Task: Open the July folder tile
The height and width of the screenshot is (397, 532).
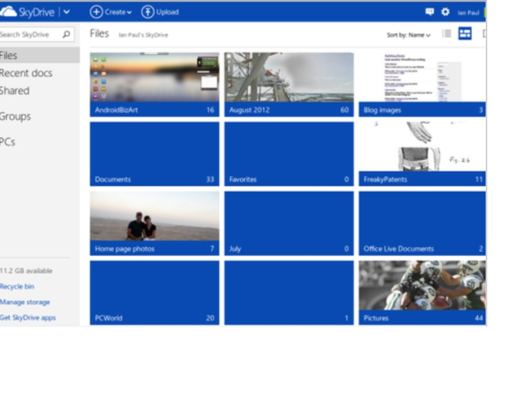Action: [x=289, y=223]
